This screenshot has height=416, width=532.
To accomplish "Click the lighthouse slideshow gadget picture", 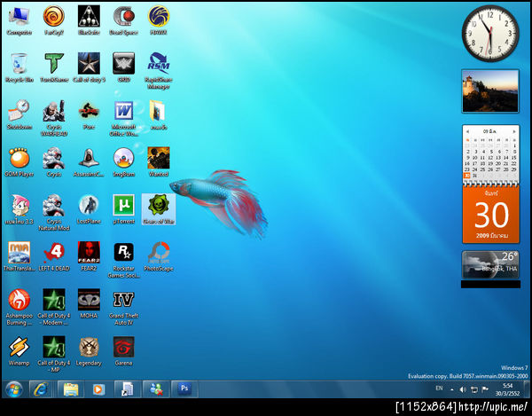I will click(490, 91).
